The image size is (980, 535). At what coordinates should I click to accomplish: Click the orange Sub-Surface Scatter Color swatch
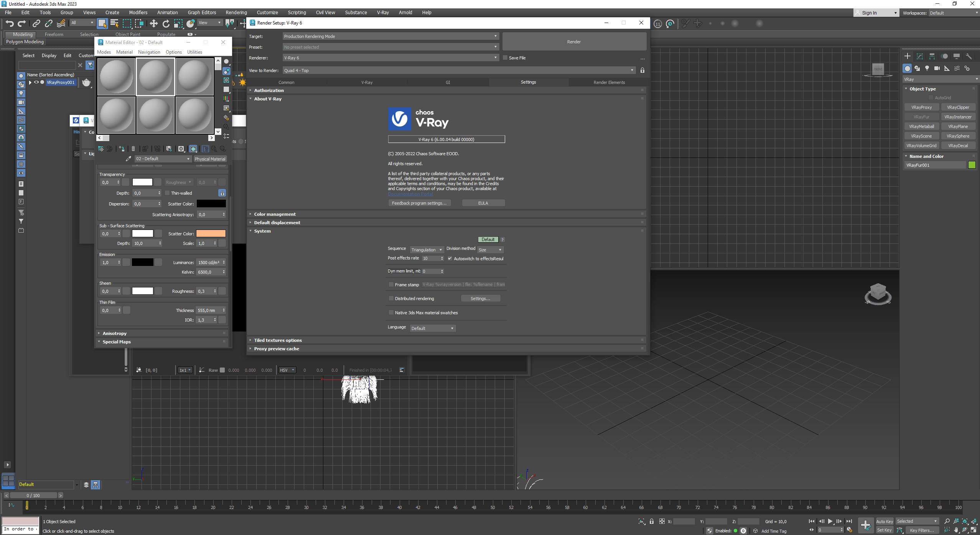(x=211, y=233)
